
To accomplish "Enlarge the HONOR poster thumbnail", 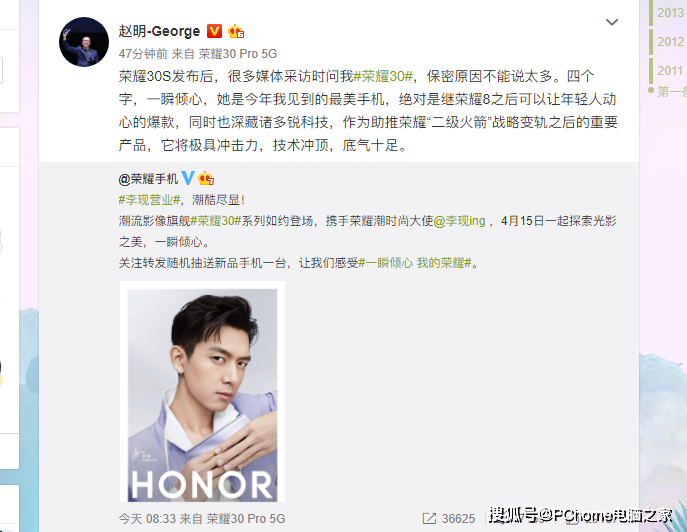I will click(202, 392).
